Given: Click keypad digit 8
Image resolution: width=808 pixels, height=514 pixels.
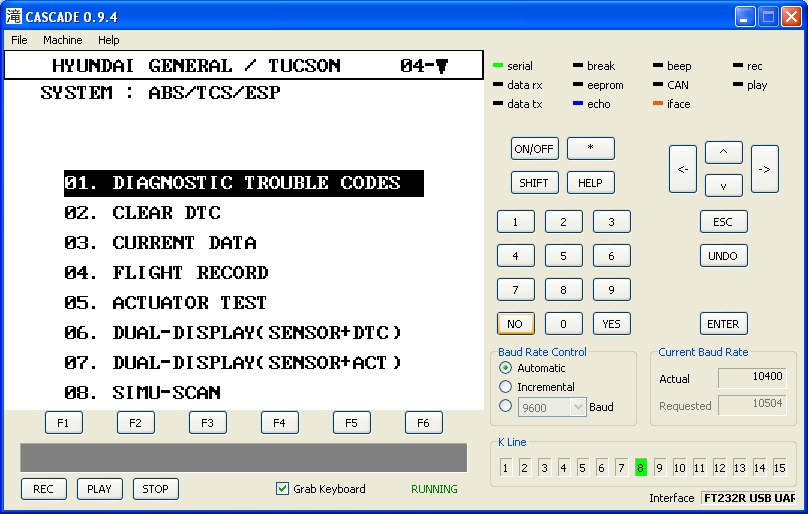Looking at the screenshot, I should [563, 290].
